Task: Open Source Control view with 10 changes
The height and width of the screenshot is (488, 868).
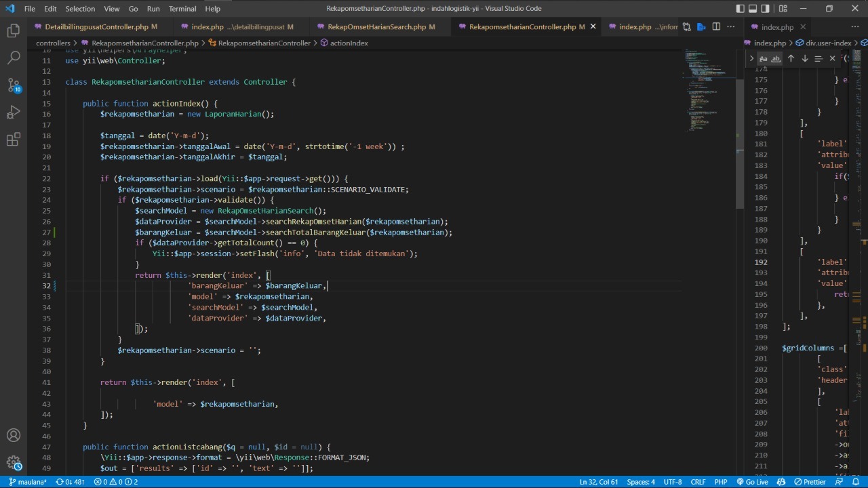Action: [x=14, y=85]
